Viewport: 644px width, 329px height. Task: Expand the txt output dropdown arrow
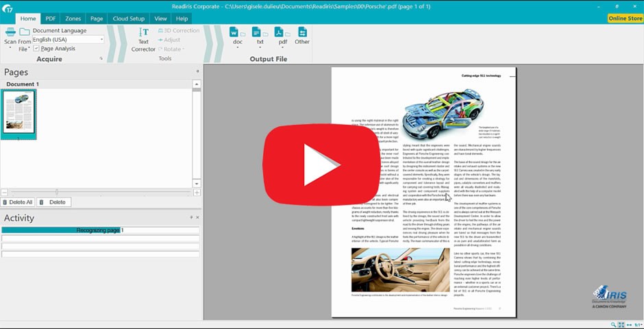pyautogui.click(x=260, y=48)
